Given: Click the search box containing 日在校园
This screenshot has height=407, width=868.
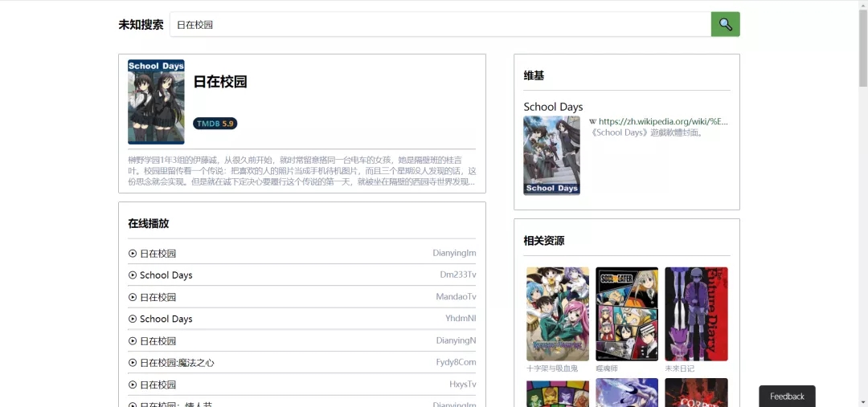Looking at the screenshot, I should (440, 24).
